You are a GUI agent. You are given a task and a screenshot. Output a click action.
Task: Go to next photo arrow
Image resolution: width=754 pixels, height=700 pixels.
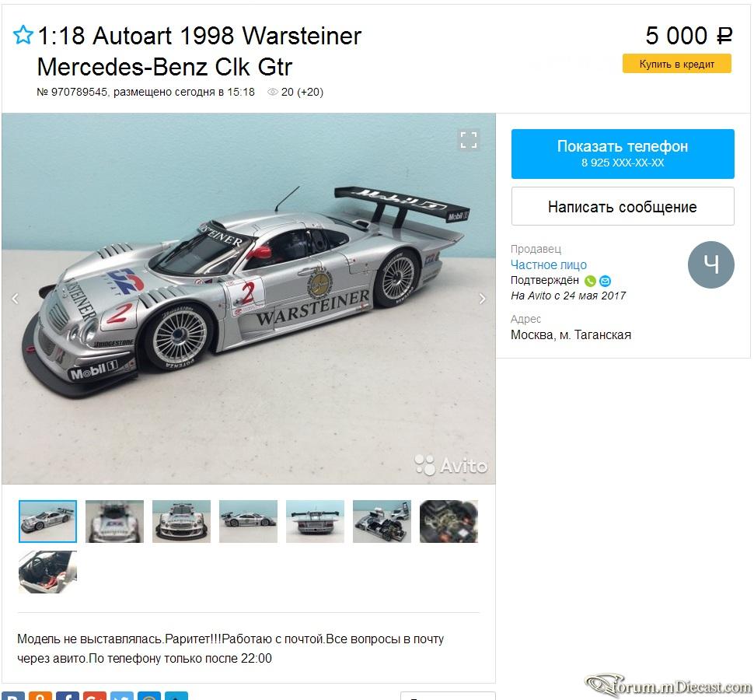coord(482,299)
